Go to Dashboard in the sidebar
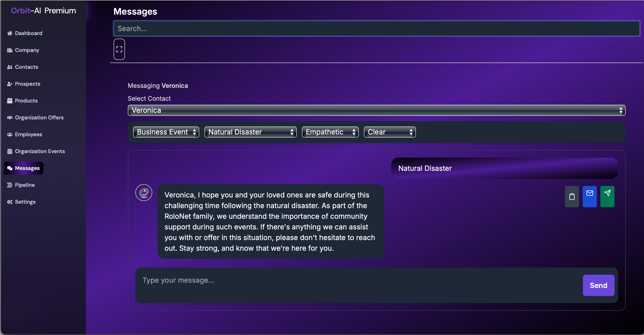The height and width of the screenshot is (335, 644). tap(25, 33)
